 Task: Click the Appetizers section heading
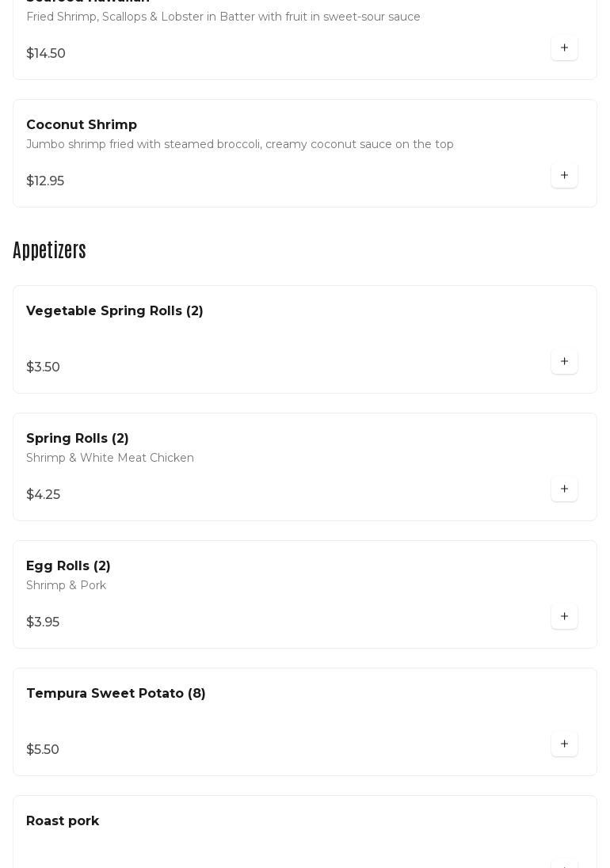pos(49,250)
